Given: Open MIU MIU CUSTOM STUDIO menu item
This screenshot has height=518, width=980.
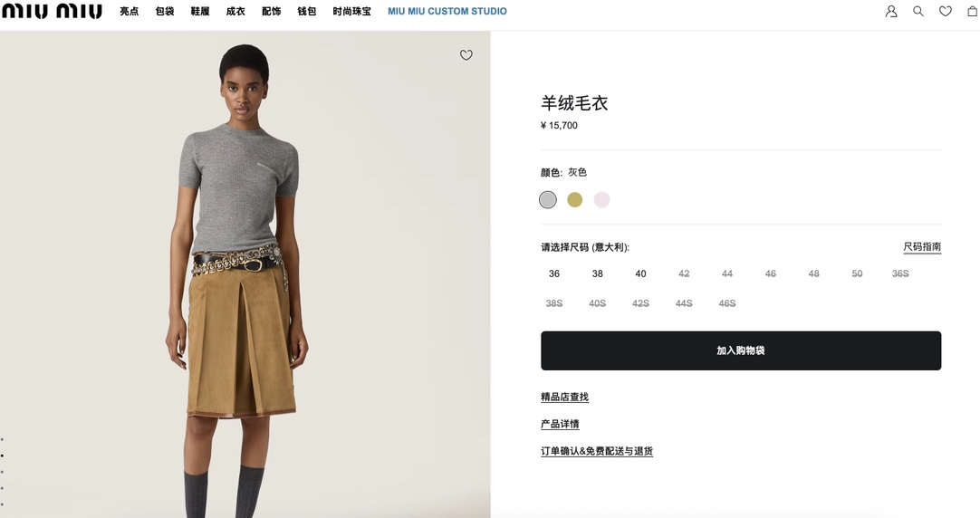Looking at the screenshot, I should [x=447, y=11].
